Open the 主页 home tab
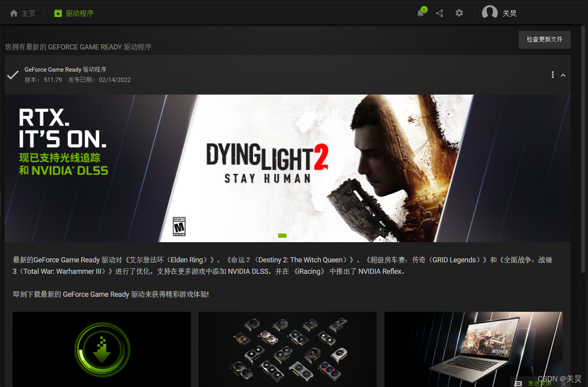 point(23,13)
